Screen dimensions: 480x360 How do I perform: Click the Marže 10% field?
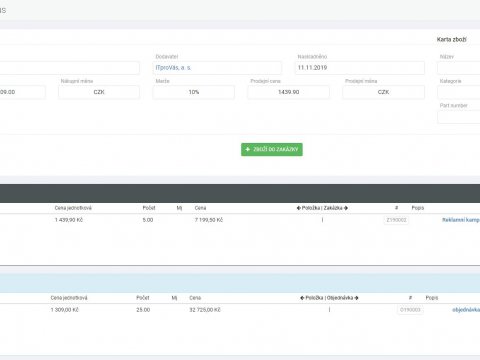(194, 92)
